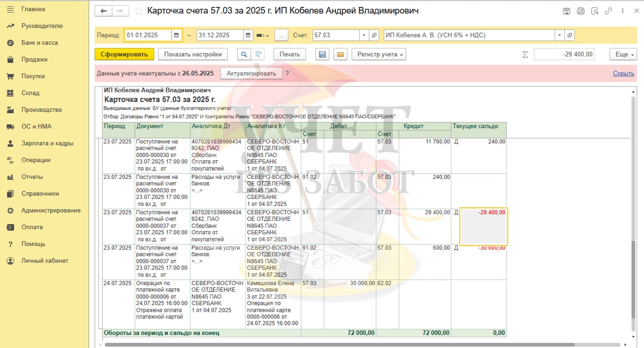Click title bar printer icon
Image resolution: width=644 pixels, height=348 pixels.
click(x=581, y=11)
